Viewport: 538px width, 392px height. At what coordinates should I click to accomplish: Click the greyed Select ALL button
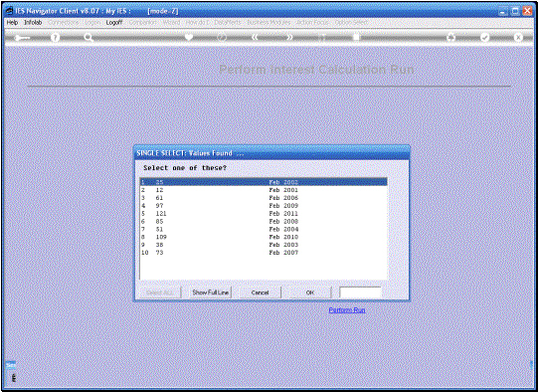point(160,293)
